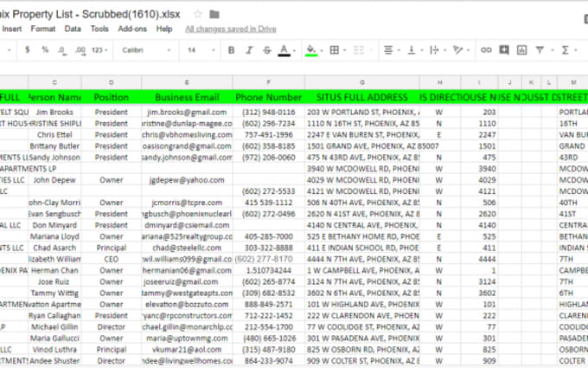Open the Add-ons menu

click(x=132, y=29)
